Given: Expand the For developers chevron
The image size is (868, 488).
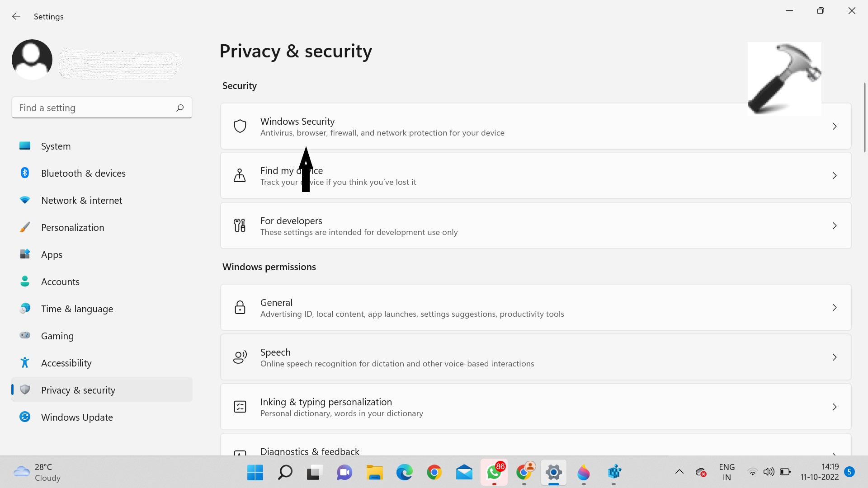Looking at the screenshot, I should pyautogui.click(x=835, y=226).
